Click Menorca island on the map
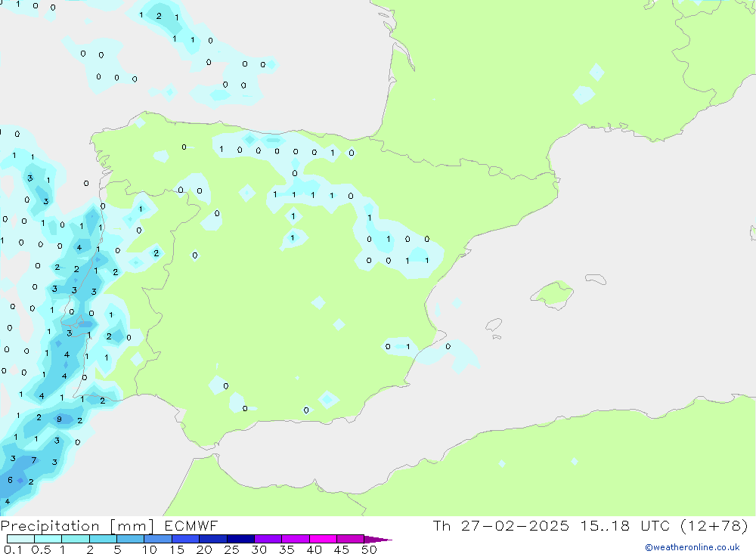The image size is (756, 554). 596,280
